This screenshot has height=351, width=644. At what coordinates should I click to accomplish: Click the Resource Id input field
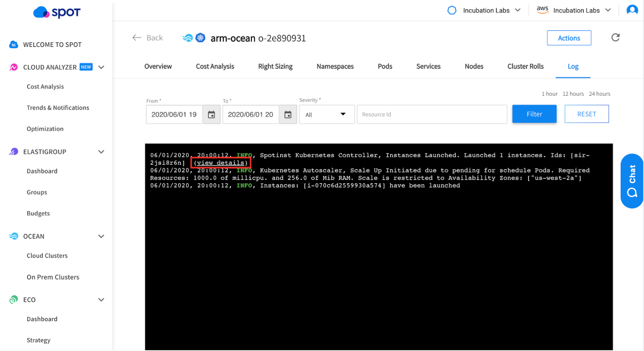432,115
